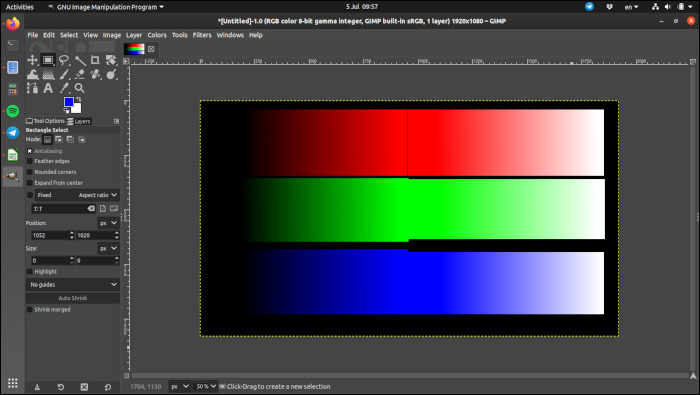Open the tab configuration menu button

pyautogui.click(x=117, y=121)
